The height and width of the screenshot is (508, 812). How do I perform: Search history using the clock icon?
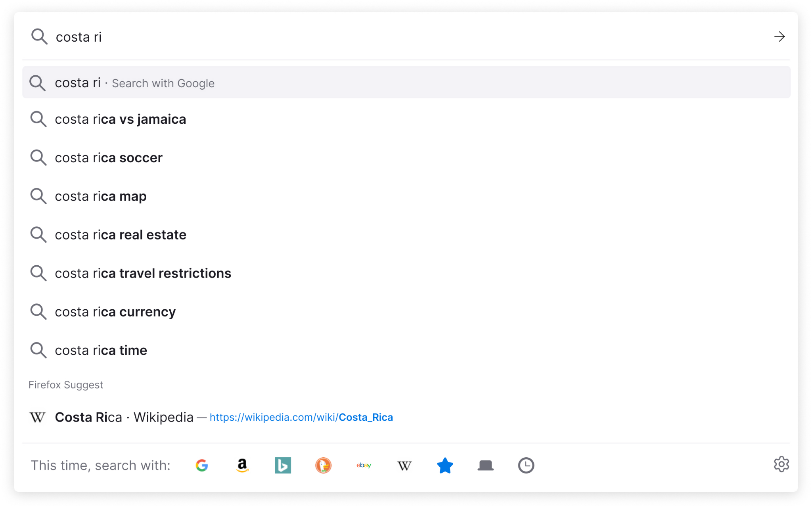click(x=526, y=465)
